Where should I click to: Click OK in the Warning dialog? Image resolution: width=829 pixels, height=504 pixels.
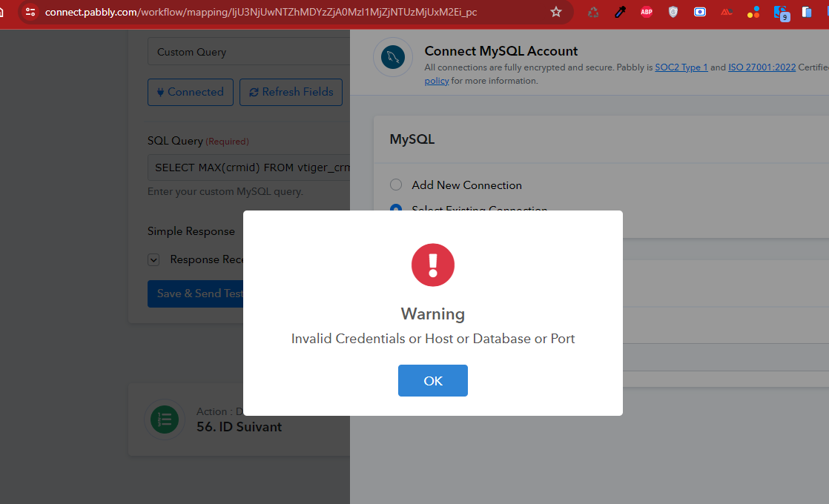point(432,380)
